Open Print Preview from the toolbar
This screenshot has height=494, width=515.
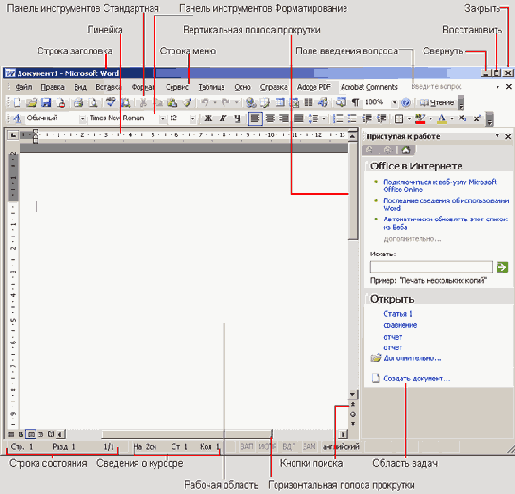94,103
